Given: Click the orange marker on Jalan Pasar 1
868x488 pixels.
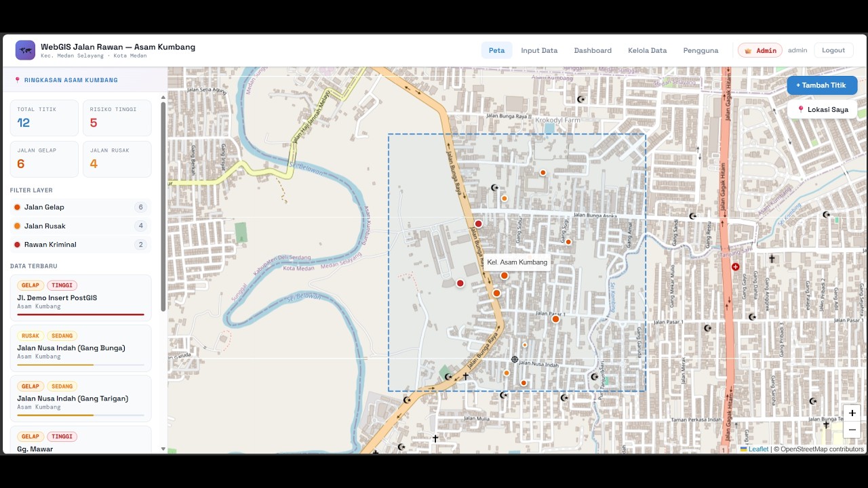Looking at the screenshot, I should [555, 319].
